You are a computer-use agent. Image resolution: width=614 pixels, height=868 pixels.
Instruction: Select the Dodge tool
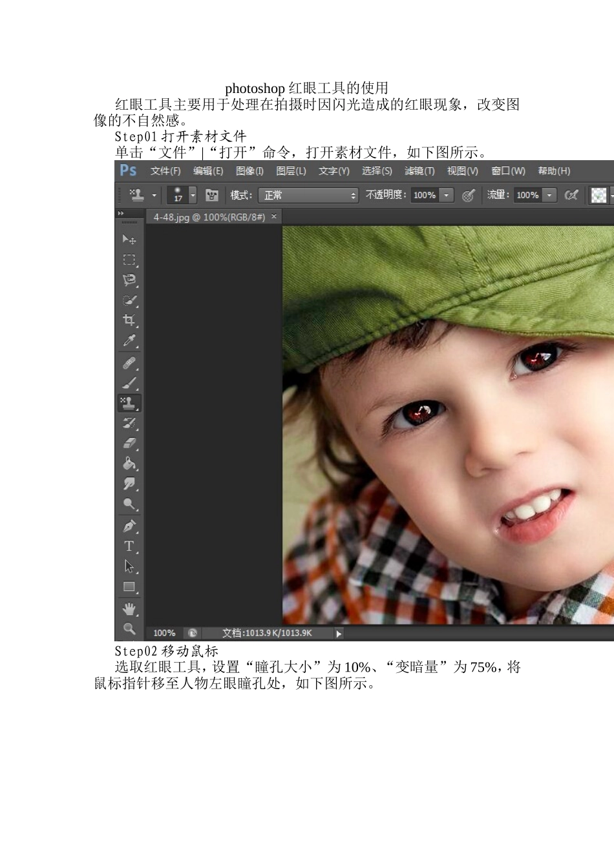(x=129, y=504)
